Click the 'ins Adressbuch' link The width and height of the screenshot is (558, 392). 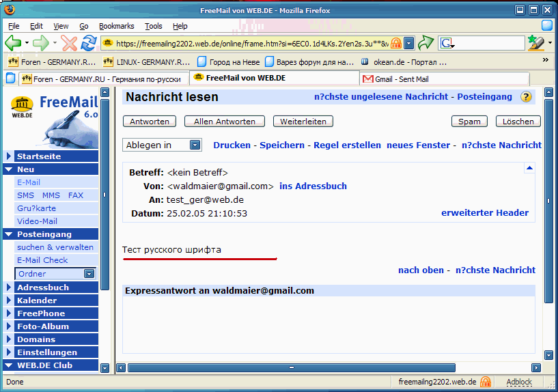click(313, 186)
